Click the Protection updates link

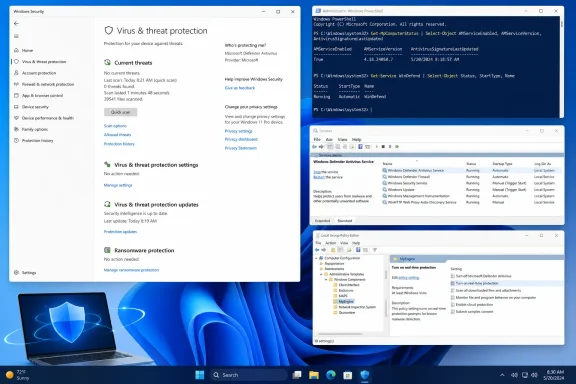120,232
